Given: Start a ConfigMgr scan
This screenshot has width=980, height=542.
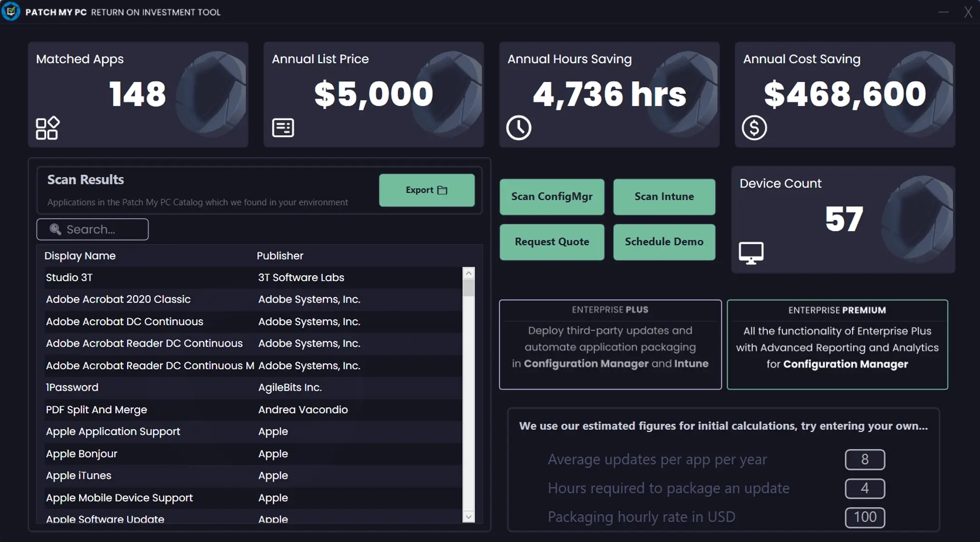Looking at the screenshot, I should tap(552, 197).
